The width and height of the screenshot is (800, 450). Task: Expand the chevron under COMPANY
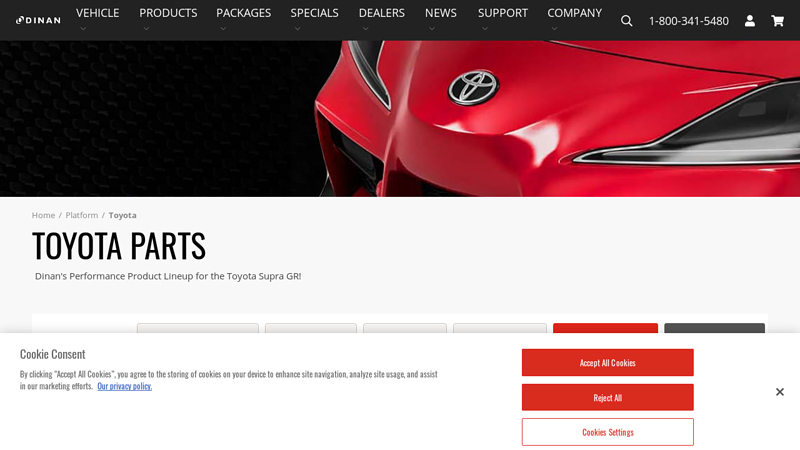554,29
